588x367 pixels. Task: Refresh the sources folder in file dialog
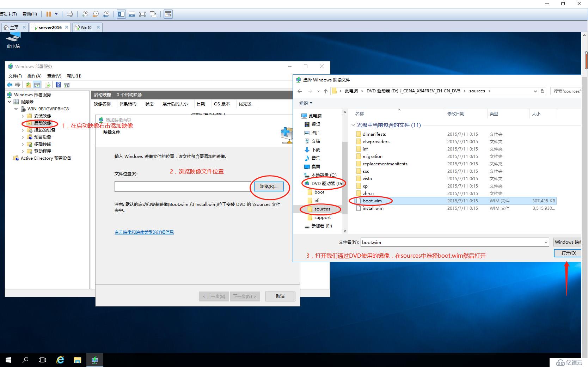click(543, 91)
